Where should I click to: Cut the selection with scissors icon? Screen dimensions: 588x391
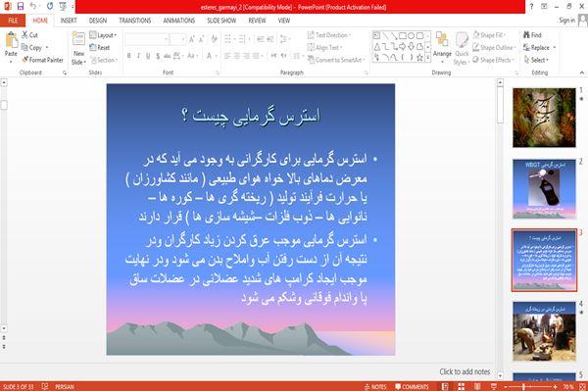coord(24,35)
